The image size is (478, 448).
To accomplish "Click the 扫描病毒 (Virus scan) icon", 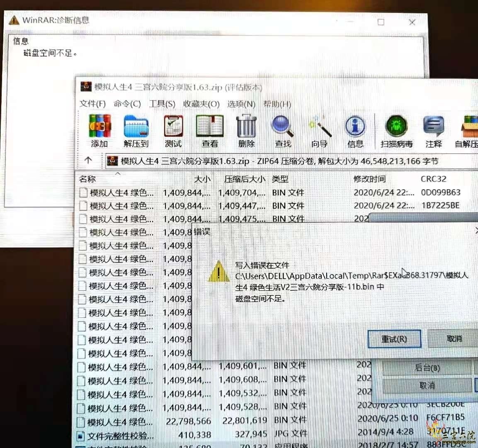I will point(396,126).
